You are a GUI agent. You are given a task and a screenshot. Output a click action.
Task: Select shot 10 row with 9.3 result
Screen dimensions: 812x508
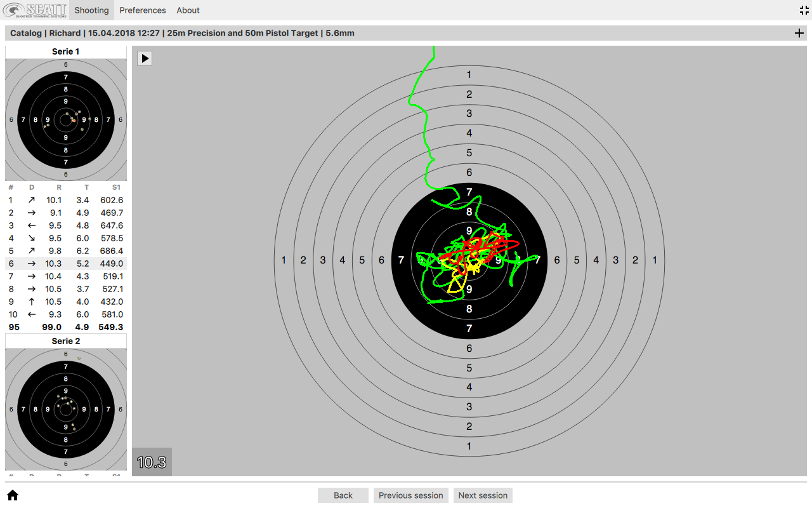pos(66,314)
